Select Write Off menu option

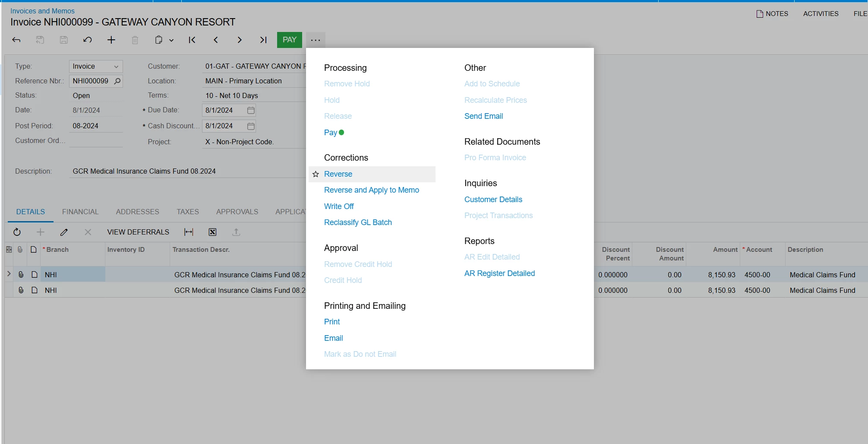[339, 206]
